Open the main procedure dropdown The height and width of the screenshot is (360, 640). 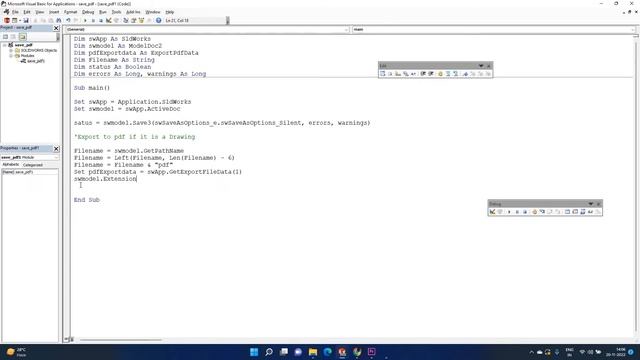coord(494,29)
